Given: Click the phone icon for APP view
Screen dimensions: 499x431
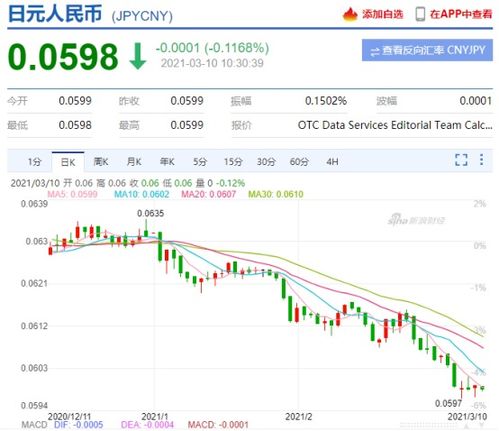Looking at the screenshot, I should pyautogui.click(x=420, y=14).
